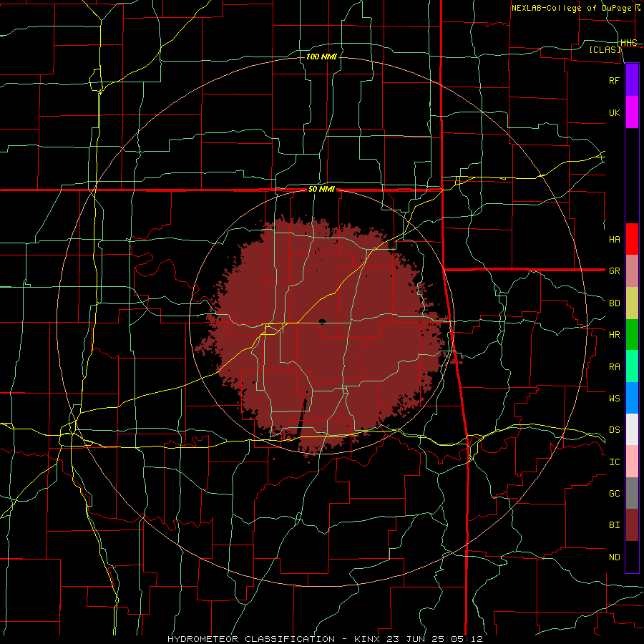Viewport: 644px width, 644px height.
Task: Click the '[CLAS]' legend title
Action: click(x=605, y=49)
